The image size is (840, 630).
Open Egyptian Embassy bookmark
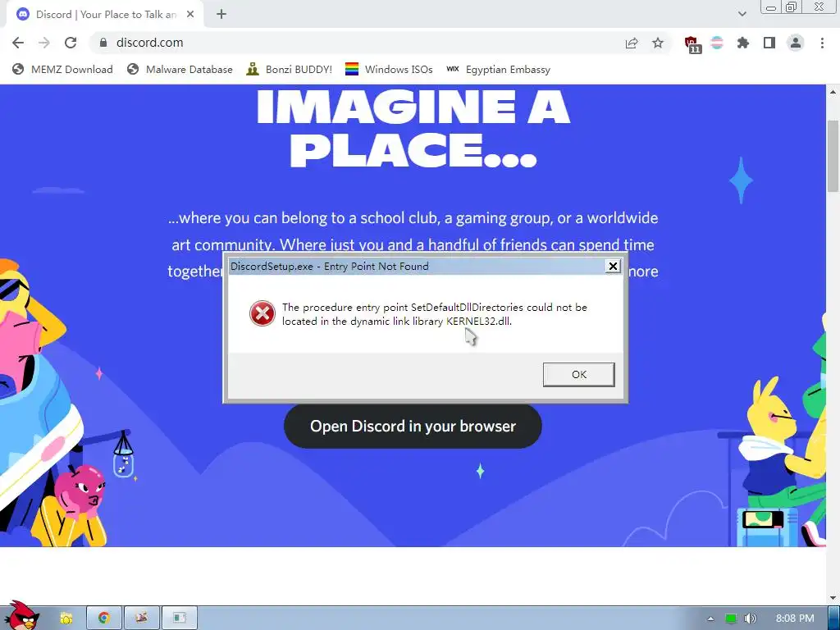click(x=498, y=69)
